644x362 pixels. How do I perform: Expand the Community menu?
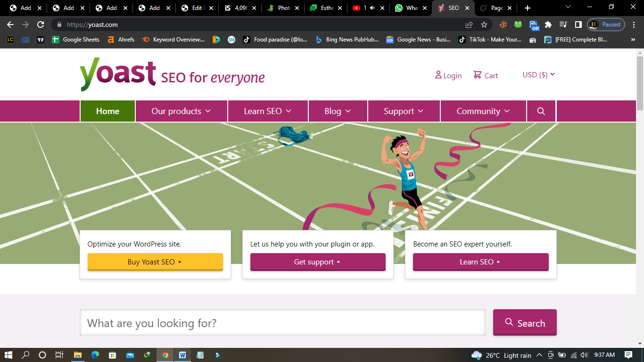[x=483, y=111]
